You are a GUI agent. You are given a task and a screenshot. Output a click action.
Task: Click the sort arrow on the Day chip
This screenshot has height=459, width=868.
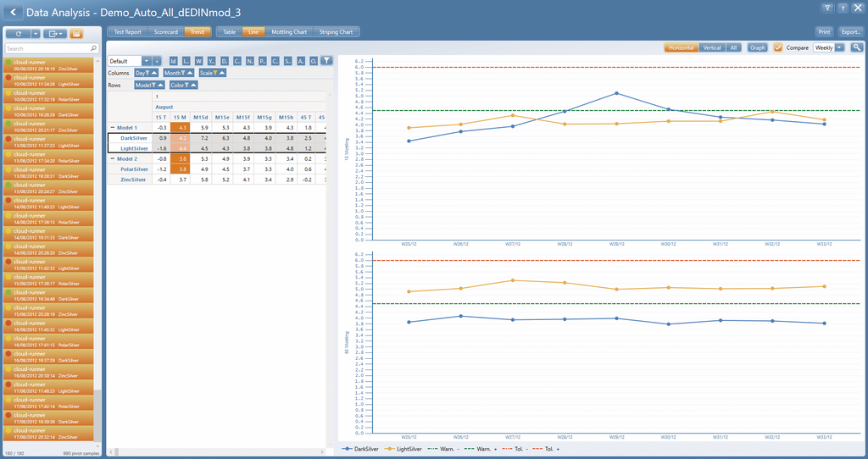pyautogui.click(x=154, y=73)
